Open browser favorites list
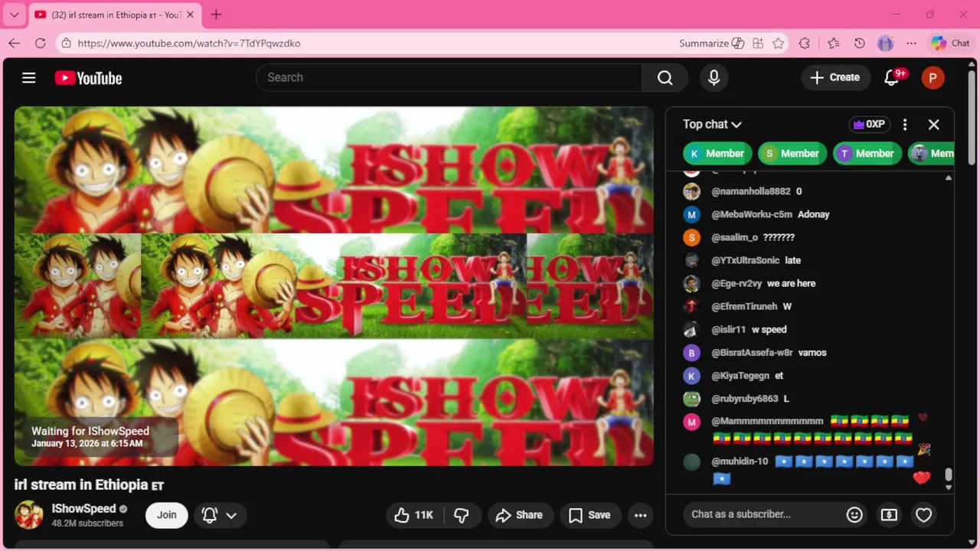 834,44
